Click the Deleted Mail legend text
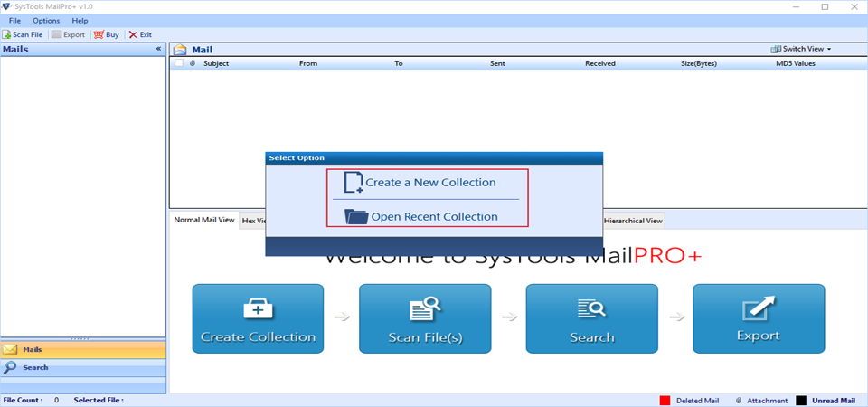868x407 pixels. click(697, 401)
